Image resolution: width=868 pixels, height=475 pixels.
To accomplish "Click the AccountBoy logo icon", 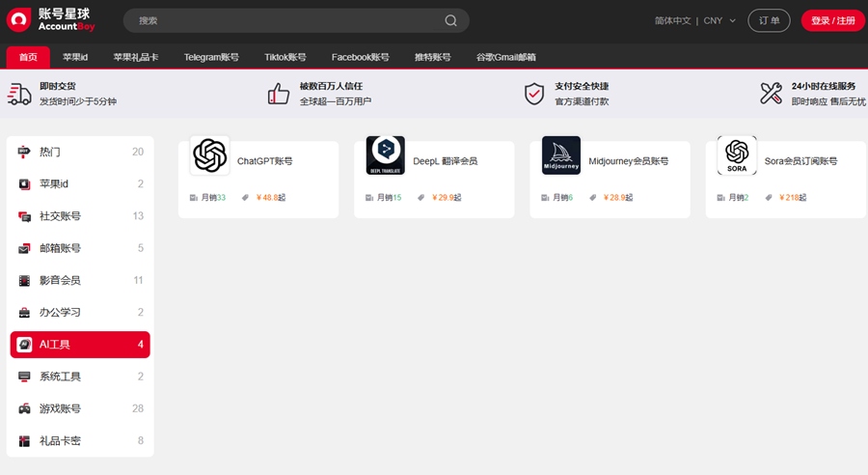I will click(x=19, y=20).
